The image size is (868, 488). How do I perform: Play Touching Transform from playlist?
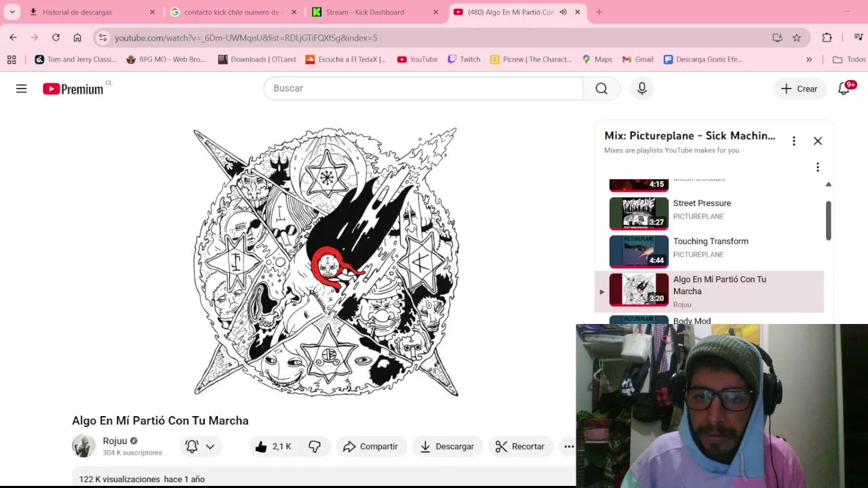[x=710, y=251]
